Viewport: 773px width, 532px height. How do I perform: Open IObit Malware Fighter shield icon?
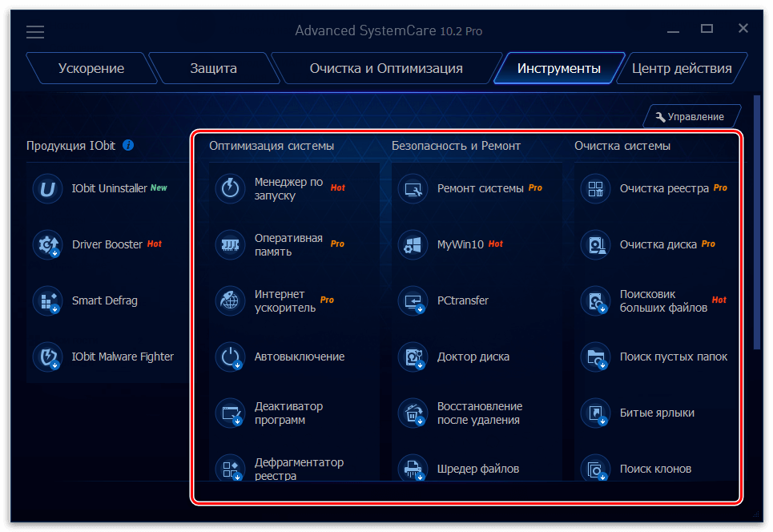pos(47,357)
